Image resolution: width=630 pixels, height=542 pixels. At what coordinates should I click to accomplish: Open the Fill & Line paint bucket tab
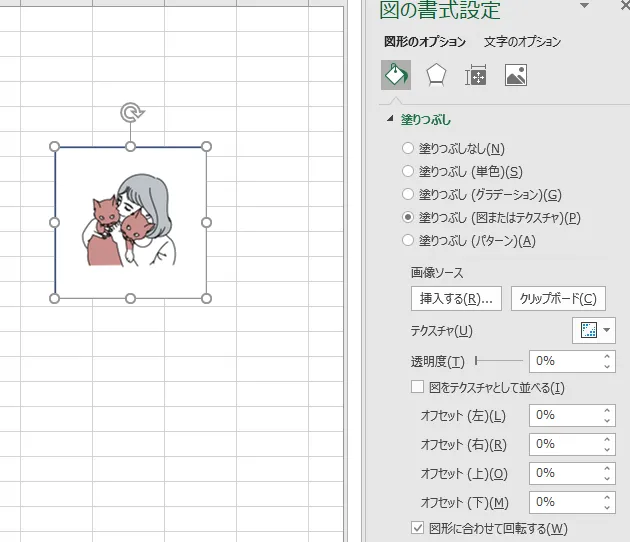(396, 75)
